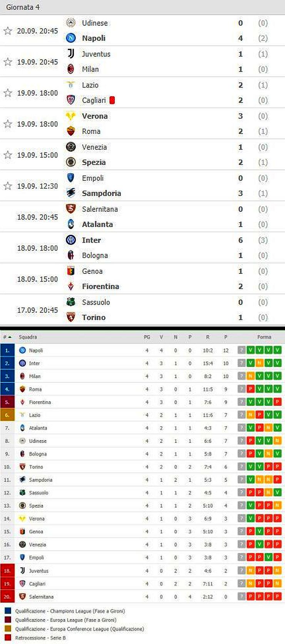Star the Udinese vs Napoli match
Viewport: 285px width, 644px height.
[x=8, y=31]
